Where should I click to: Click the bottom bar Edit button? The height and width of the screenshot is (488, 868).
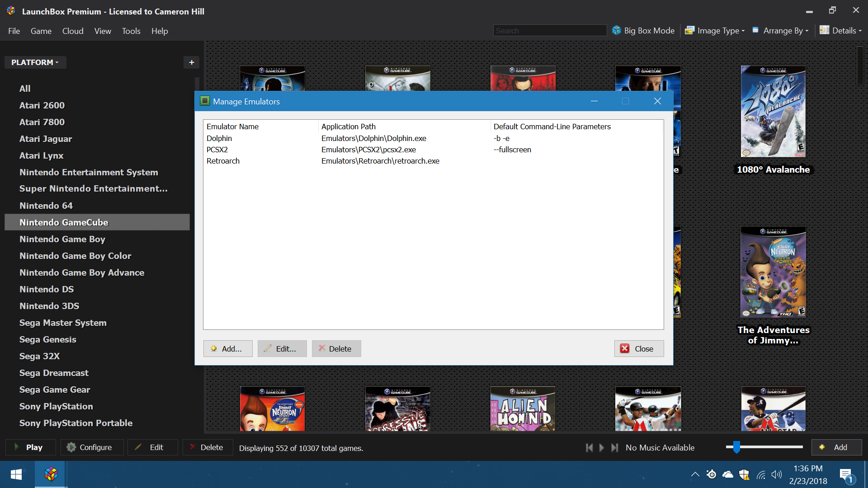point(153,447)
